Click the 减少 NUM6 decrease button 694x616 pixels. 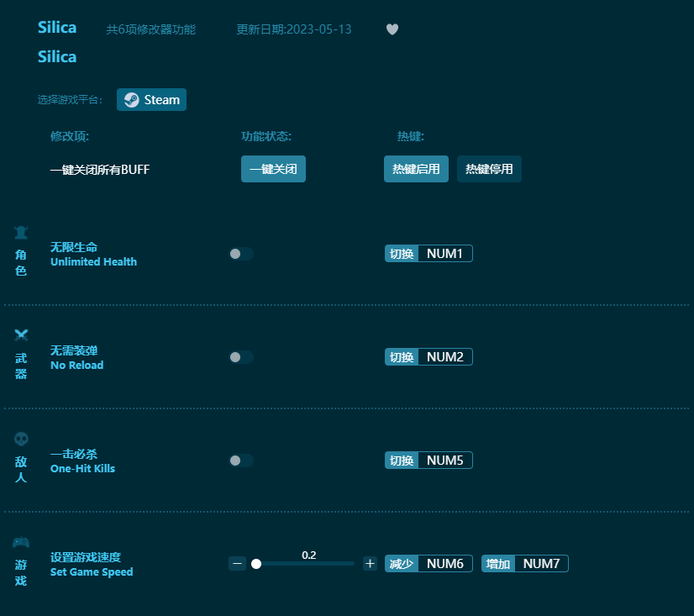coord(428,563)
